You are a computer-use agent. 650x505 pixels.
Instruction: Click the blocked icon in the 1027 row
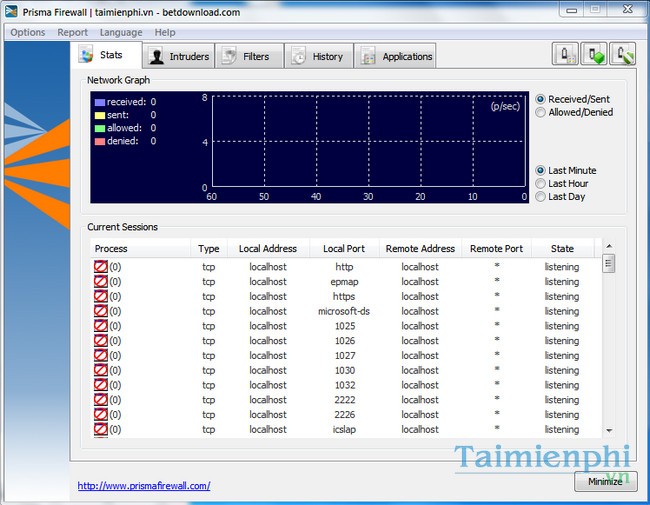[x=101, y=355]
